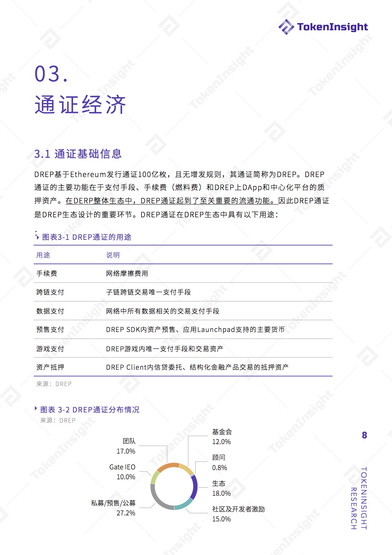Click the vertical 'RESEARCH' side text
The height and width of the screenshot is (555, 392).
[354, 508]
